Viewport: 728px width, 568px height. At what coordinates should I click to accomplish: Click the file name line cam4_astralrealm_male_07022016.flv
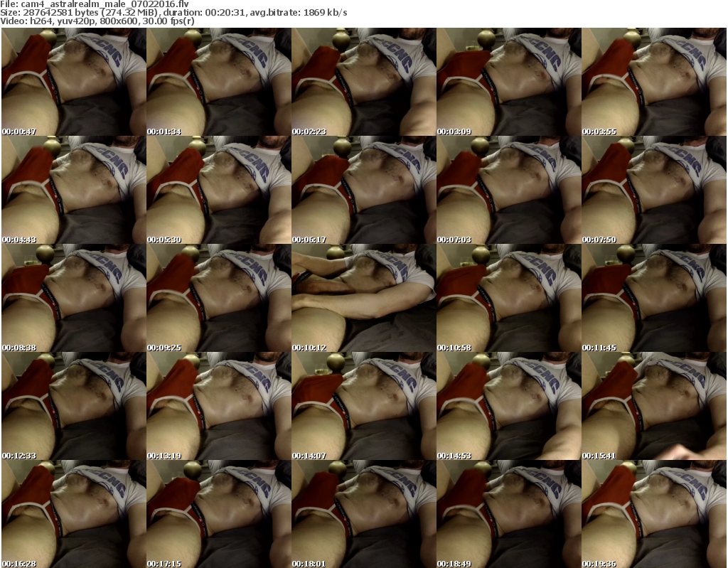point(95,4)
